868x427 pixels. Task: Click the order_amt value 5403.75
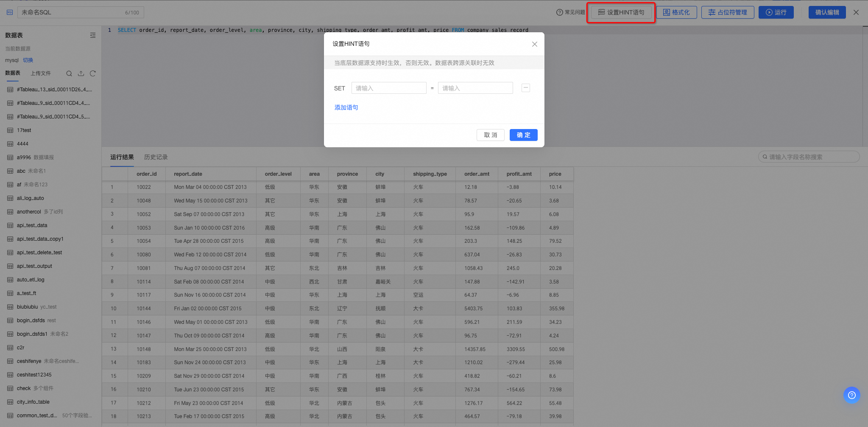pos(474,309)
